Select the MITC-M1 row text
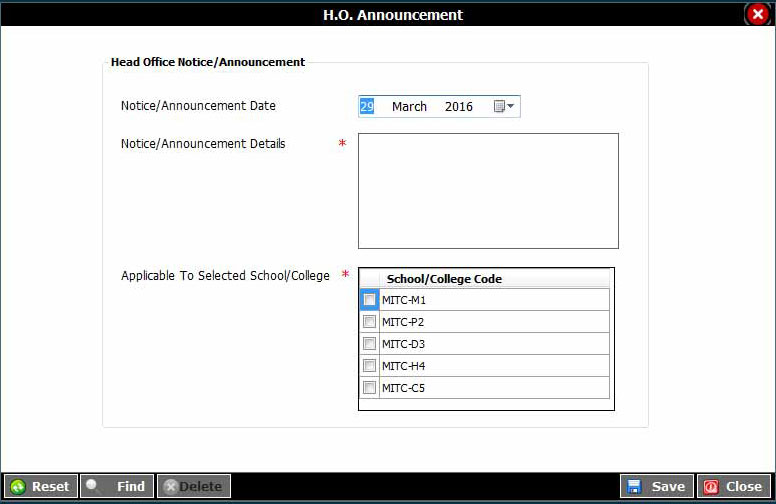The image size is (776, 504). point(403,300)
